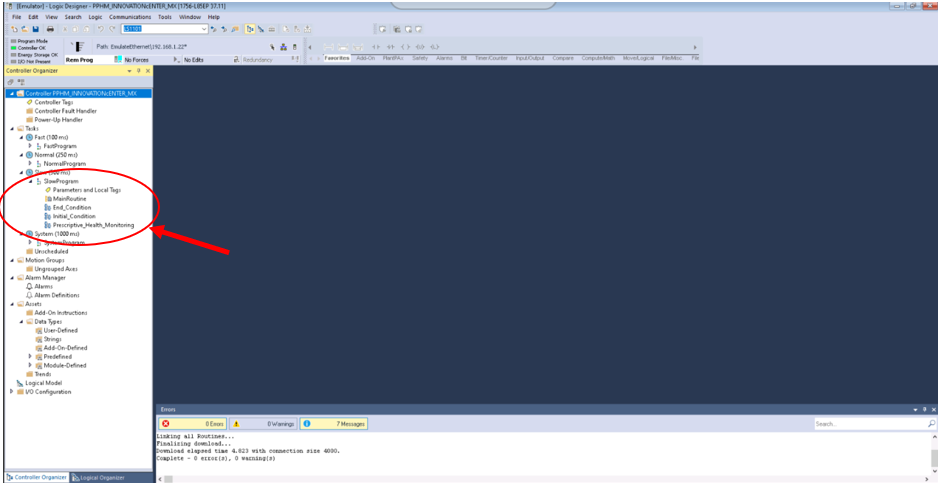Viewport: 938px width, 483px height.
Task: Select the Prescriptive_Health_Monitoring routine
Action: pyautogui.click(x=93, y=225)
